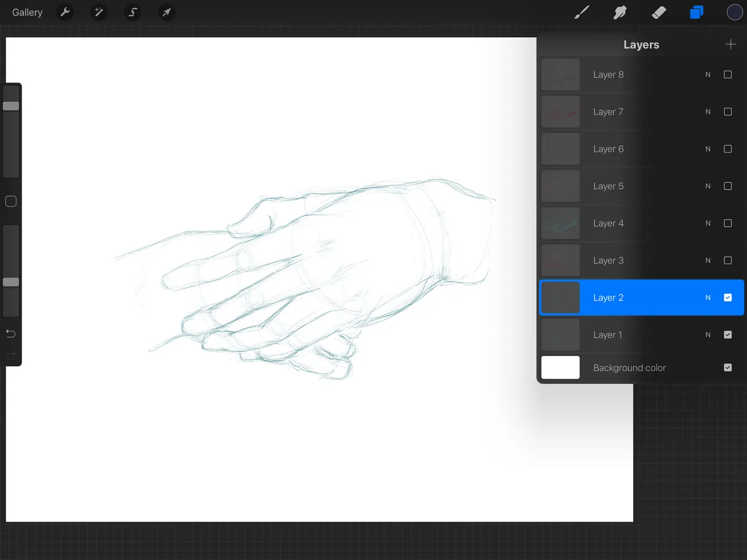Return to the Gallery
Viewport: 747px width, 560px height.
27,12
